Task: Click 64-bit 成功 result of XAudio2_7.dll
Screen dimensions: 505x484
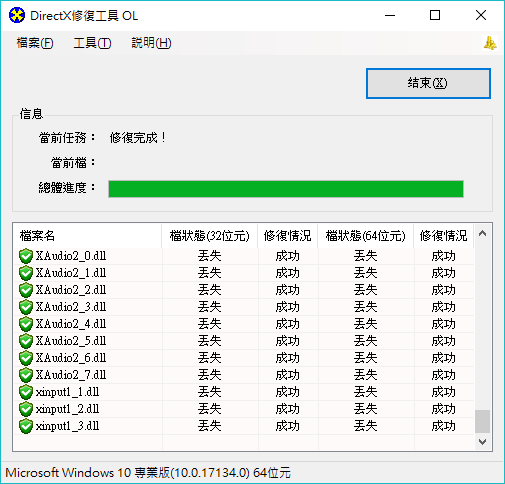Action: pos(444,375)
